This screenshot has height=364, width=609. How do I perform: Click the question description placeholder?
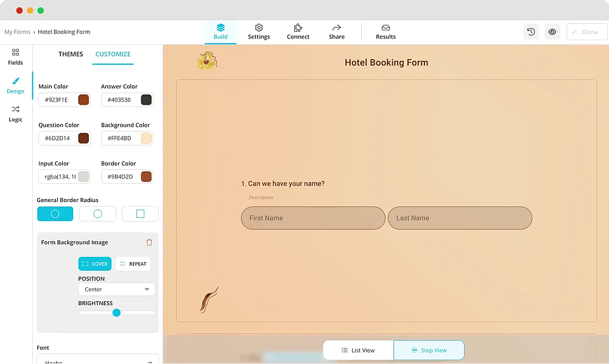point(261,198)
